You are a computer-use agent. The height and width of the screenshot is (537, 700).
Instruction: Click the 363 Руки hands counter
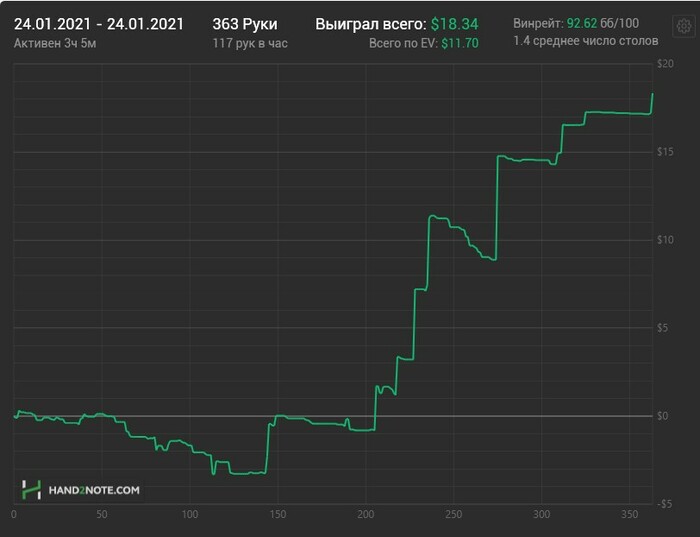(x=245, y=24)
